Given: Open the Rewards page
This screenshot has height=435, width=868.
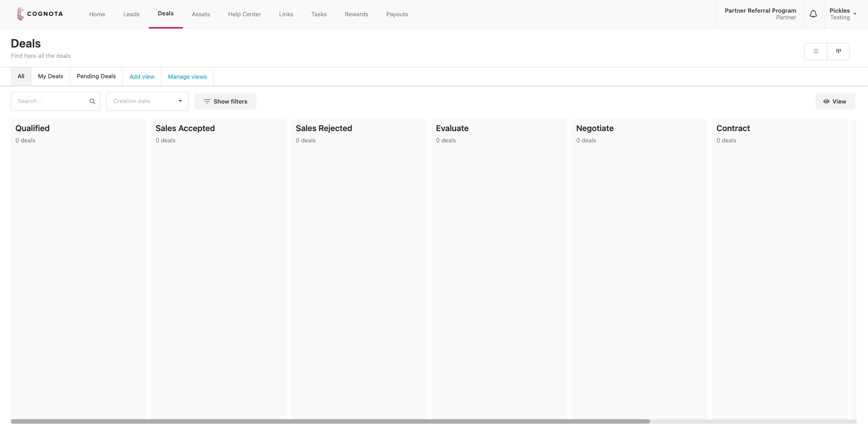Looking at the screenshot, I should tap(356, 14).
